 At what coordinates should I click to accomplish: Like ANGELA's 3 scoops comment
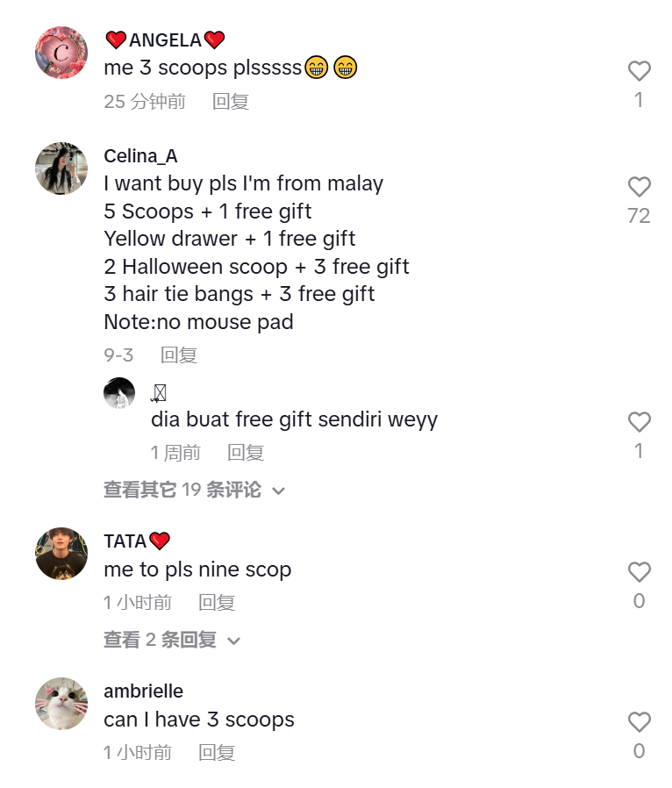639,71
